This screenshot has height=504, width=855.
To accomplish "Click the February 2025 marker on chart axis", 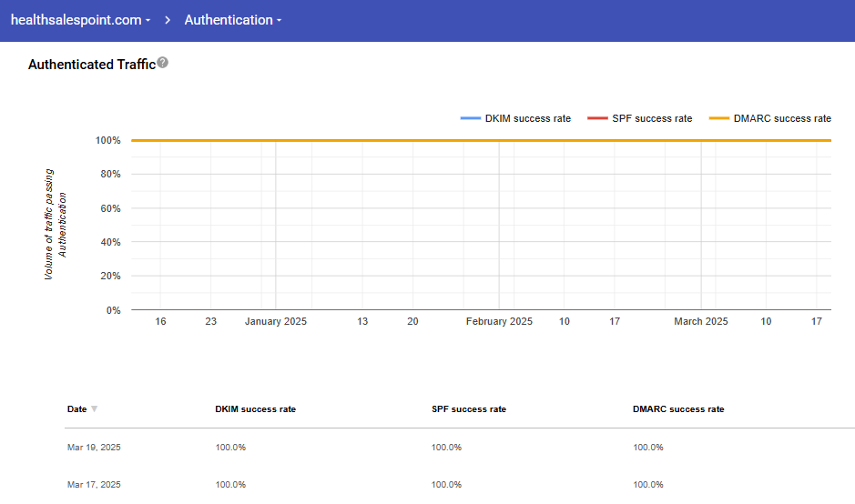I will [499, 322].
